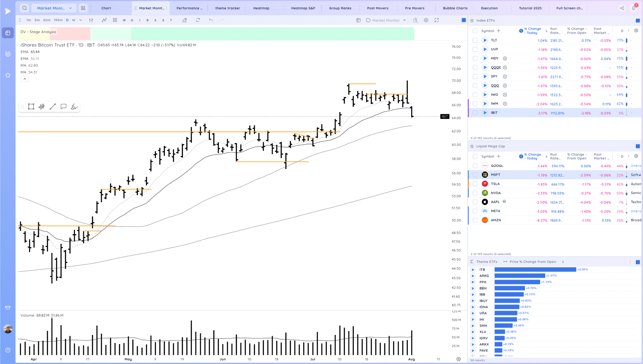Open the Group Ranks tab

point(340,8)
